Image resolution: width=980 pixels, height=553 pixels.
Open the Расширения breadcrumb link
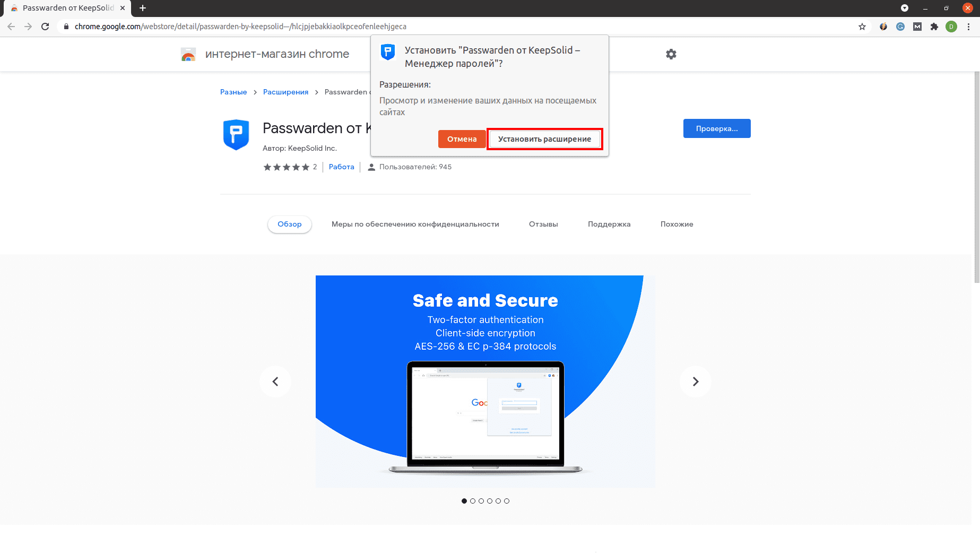pyautogui.click(x=285, y=92)
